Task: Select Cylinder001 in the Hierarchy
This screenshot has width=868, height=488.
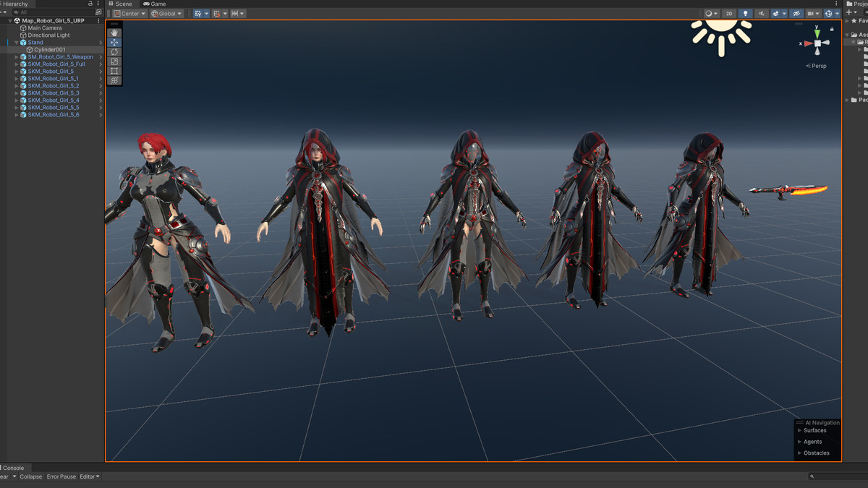Action: (49, 50)
